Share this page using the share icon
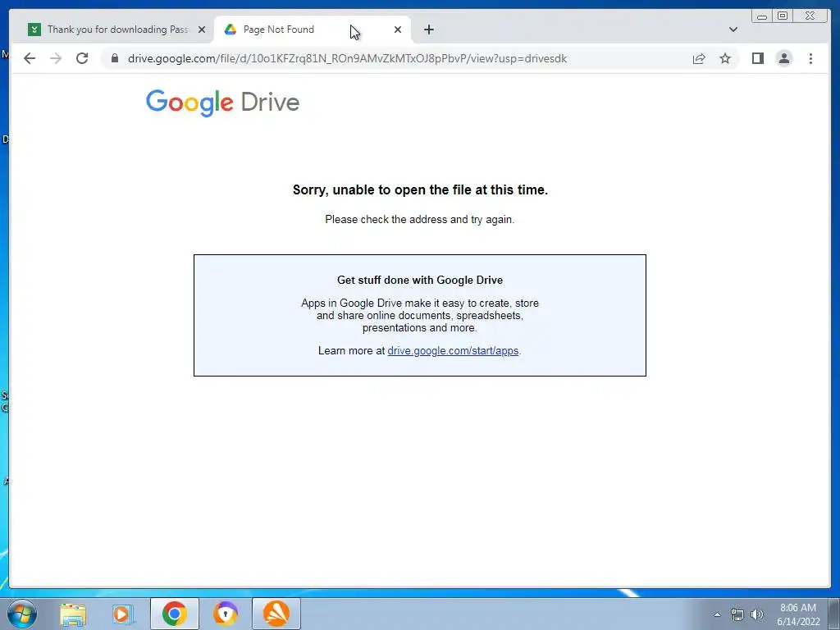This screenshot has height=630, width=840. coord(699,58)
